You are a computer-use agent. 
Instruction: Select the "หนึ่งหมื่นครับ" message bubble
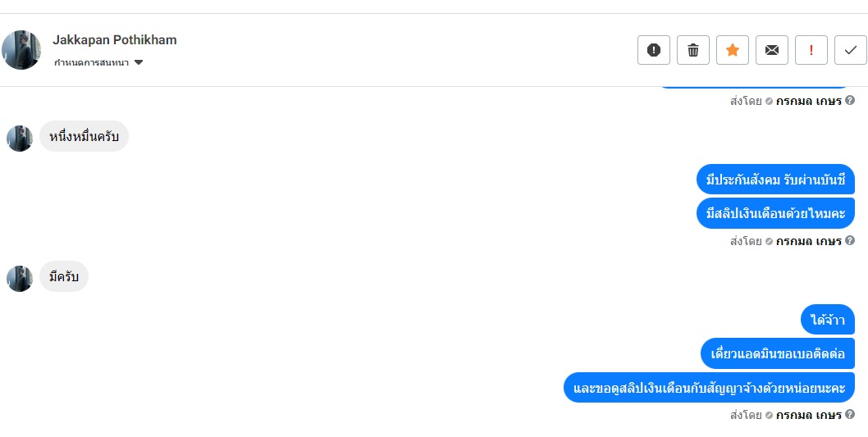(x=84, y=136)
